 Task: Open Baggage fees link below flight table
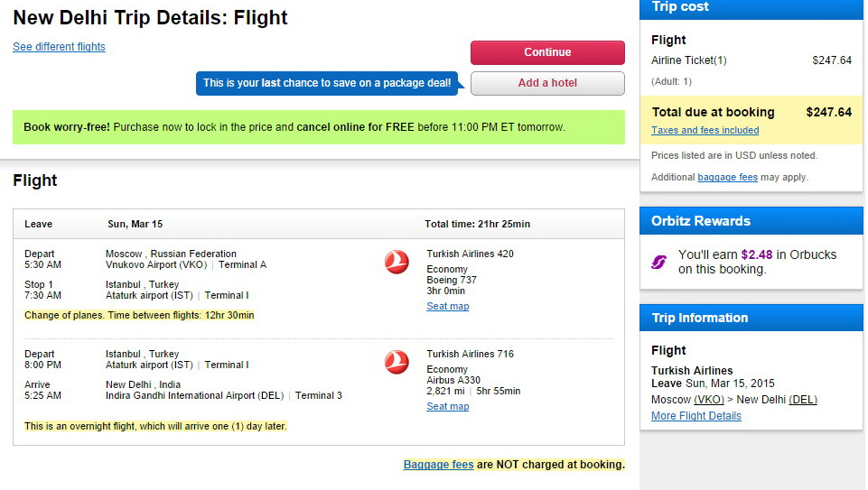438,465
